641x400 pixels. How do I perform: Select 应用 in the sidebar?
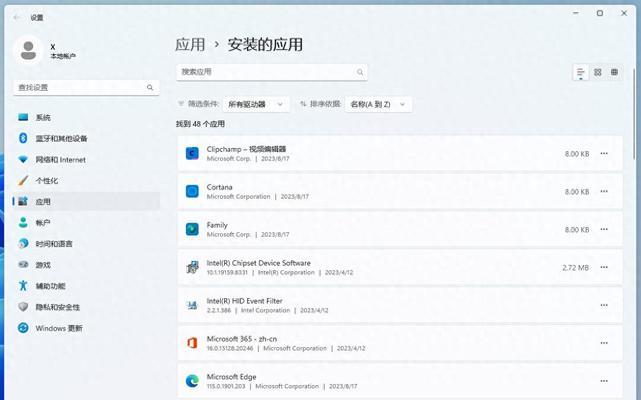coord(86,202)
